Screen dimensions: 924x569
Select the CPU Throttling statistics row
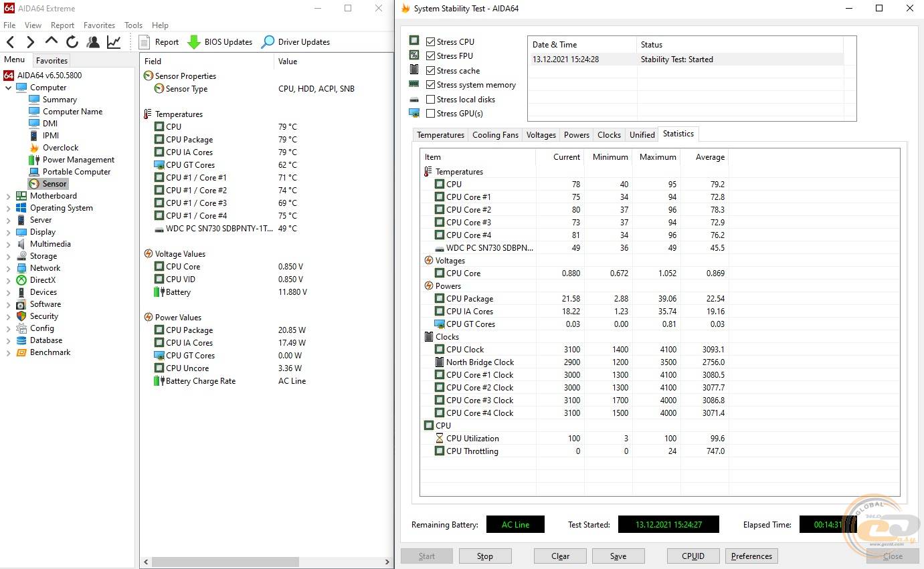pos(574,451)
